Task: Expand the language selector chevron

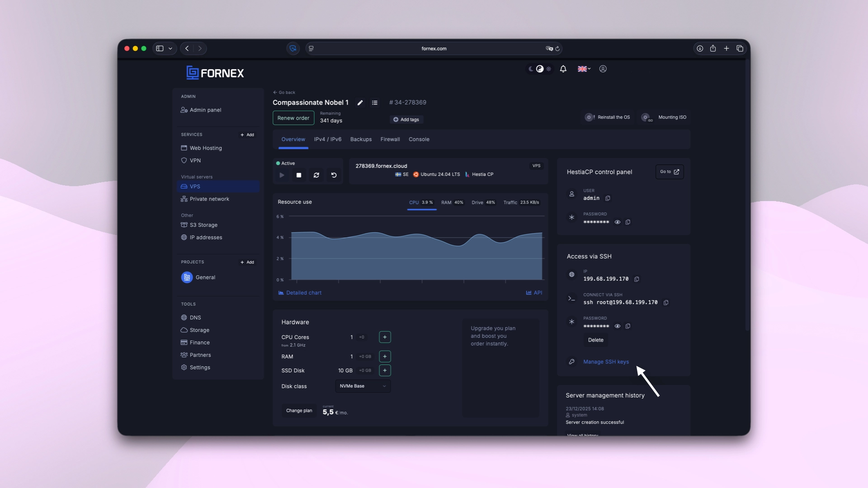Action: (x=590, y=69)
